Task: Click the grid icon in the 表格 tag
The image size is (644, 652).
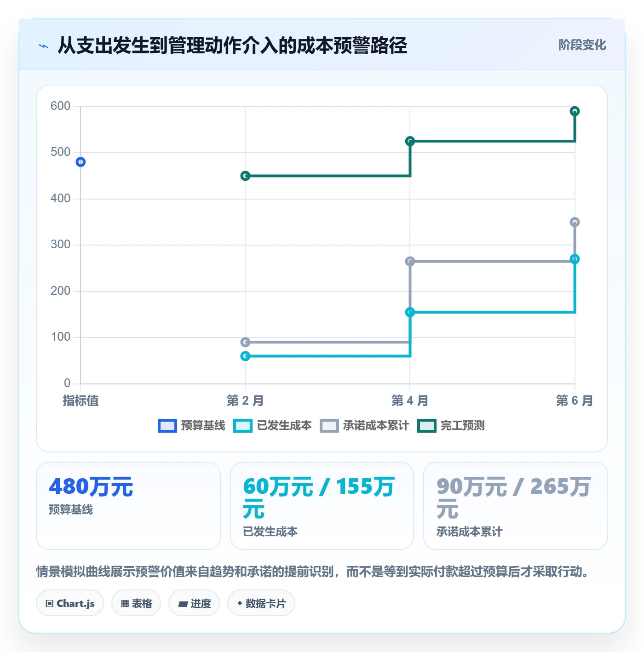Action: (x=125, y=604)
